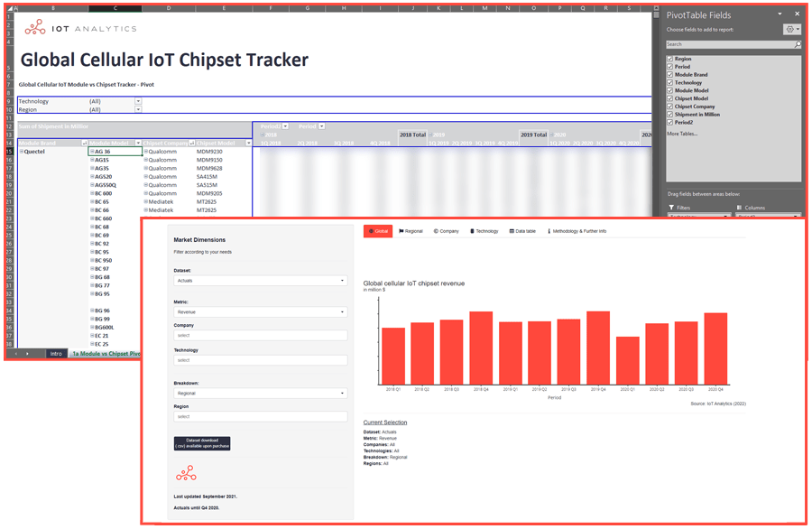Open the Chipset Model column filter dropdown
The image size is (812, 529).
pos(249,143)
